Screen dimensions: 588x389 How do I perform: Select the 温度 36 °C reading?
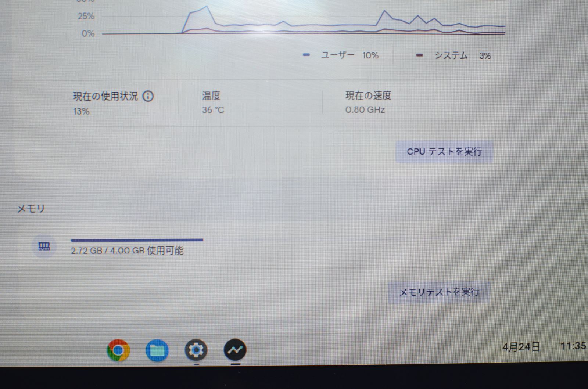pos(214,109)
